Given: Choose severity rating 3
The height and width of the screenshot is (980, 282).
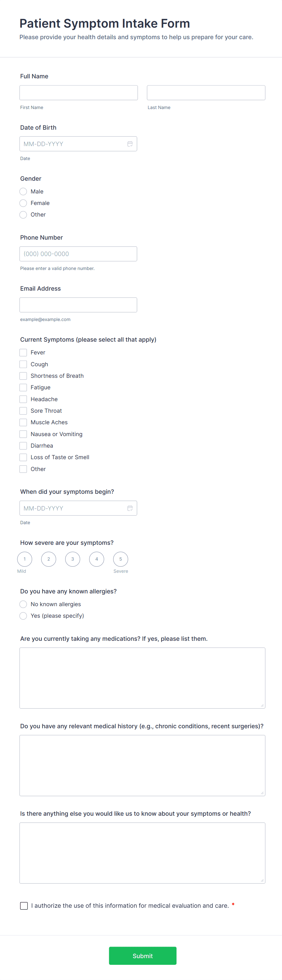Looking at the screenshot, I should tap(72, 559).
